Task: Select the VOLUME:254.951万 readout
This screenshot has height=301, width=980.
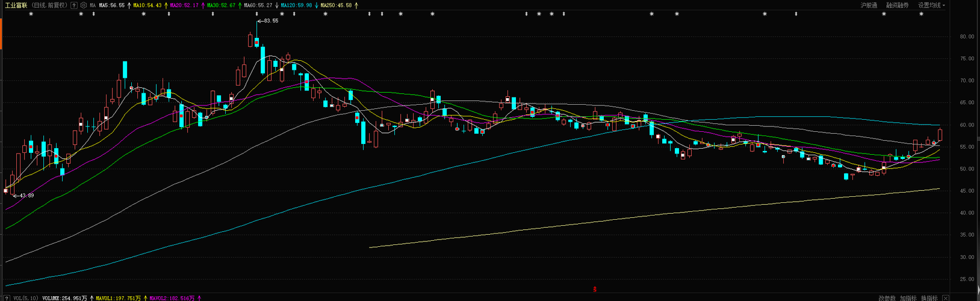Action: point(66,298)
